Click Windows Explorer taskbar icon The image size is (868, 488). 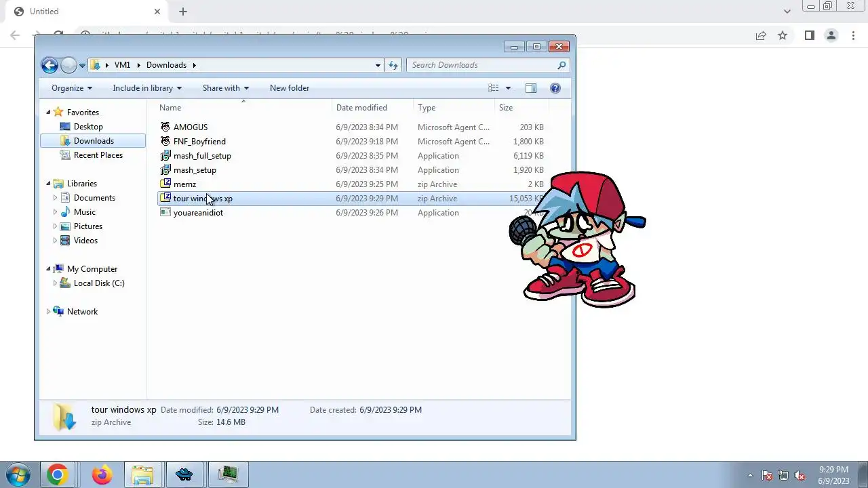point(142,474)
